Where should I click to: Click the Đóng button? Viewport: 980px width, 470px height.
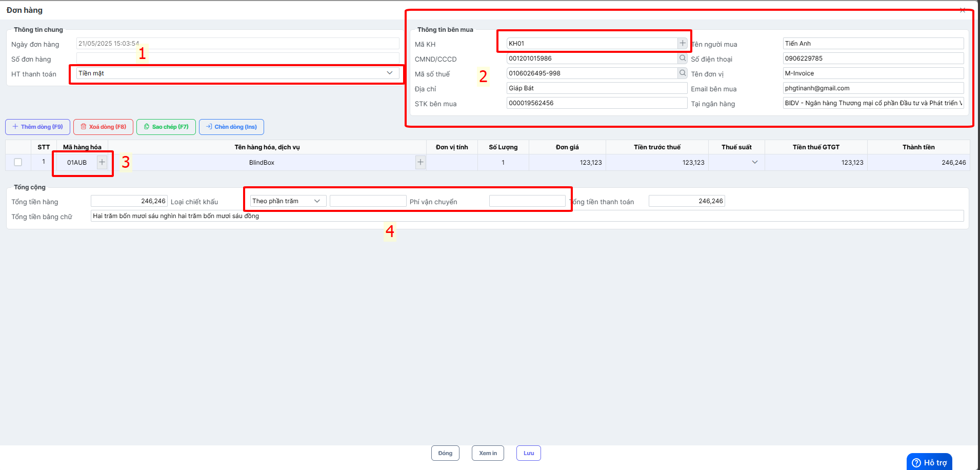445,453
